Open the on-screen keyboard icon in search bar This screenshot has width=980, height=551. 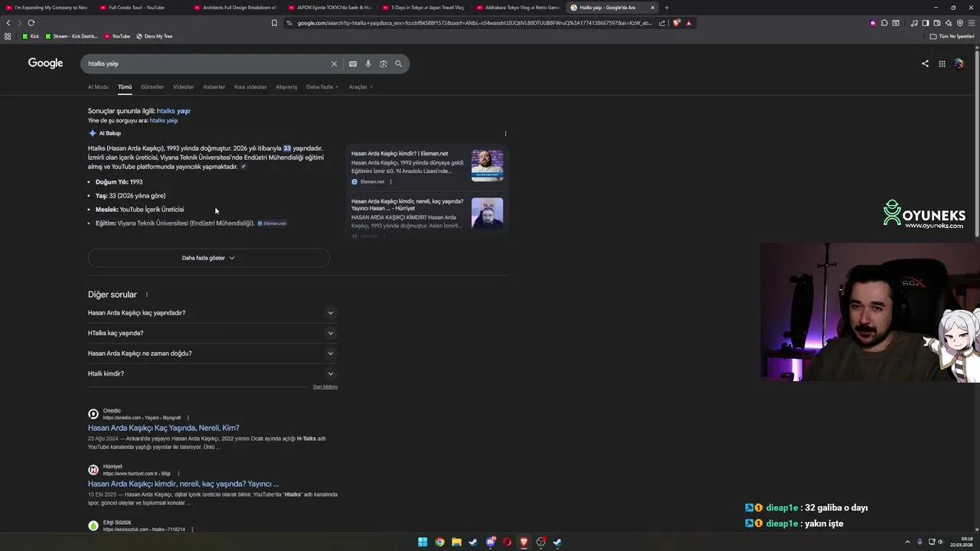[x=353, y=64]
